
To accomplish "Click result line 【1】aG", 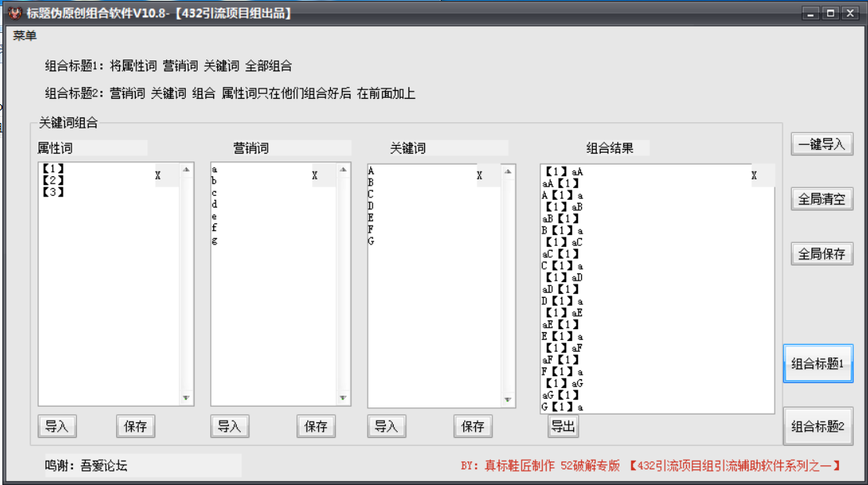I will 564,382.
